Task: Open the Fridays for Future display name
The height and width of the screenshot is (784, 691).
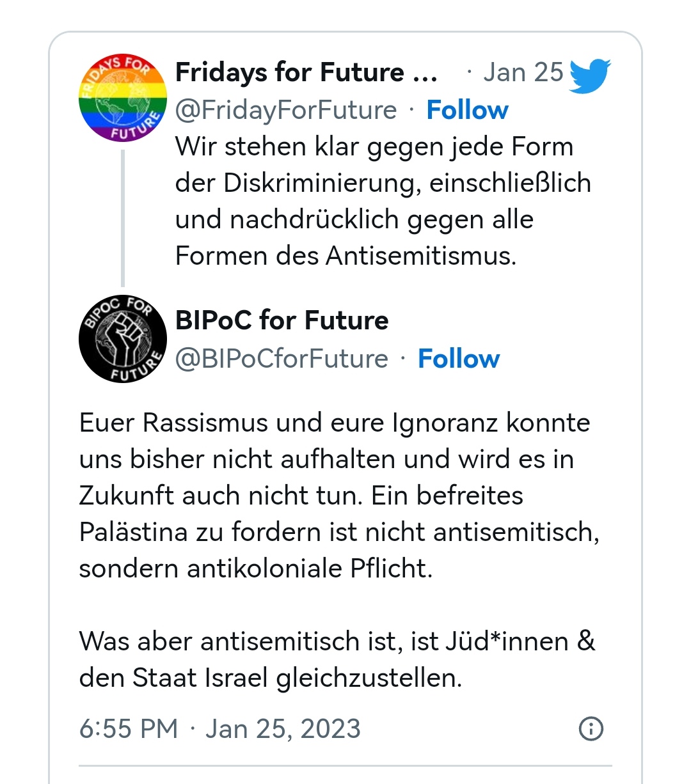Action: click(x=290, y=72)
